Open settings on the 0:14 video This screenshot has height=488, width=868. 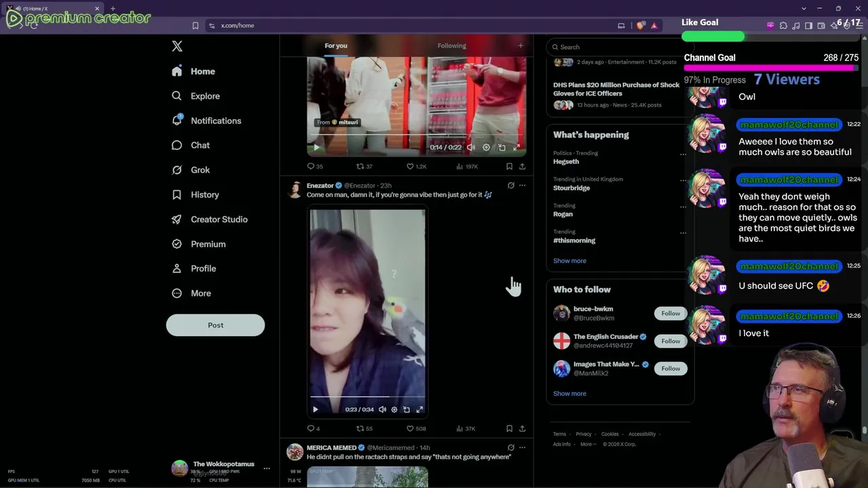486,147
